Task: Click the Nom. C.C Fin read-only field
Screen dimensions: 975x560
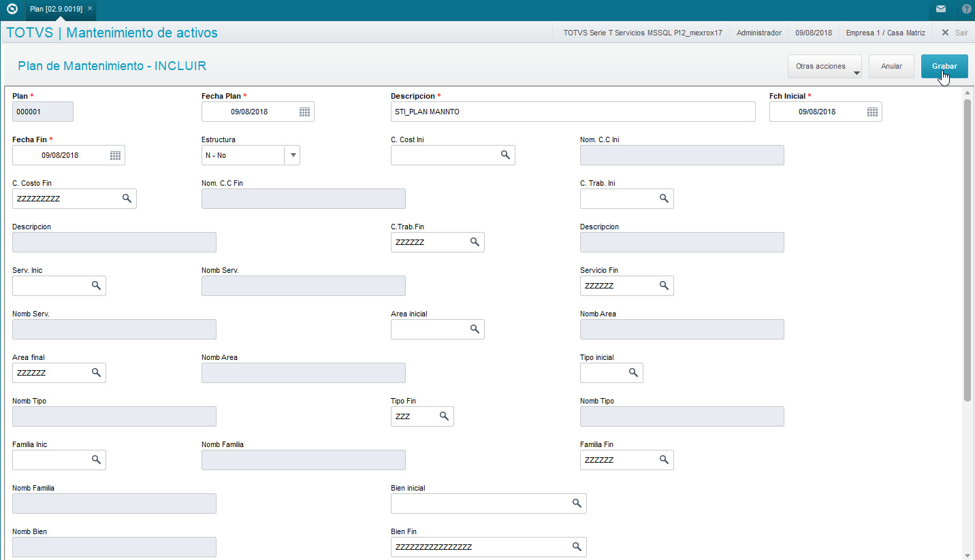Action: point(304,199)
